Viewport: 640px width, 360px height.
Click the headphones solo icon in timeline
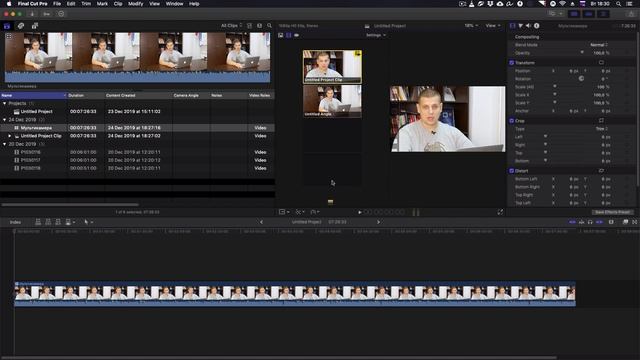point(590,222)
